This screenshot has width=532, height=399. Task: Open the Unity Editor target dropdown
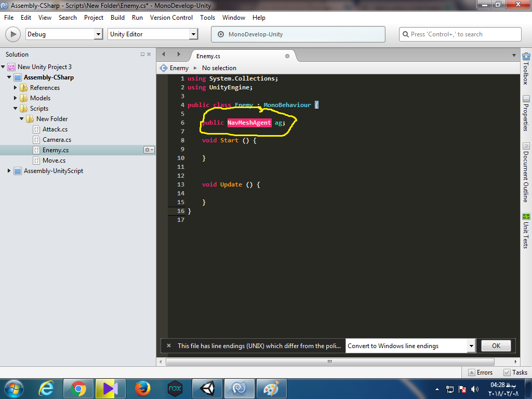[153, 34]
